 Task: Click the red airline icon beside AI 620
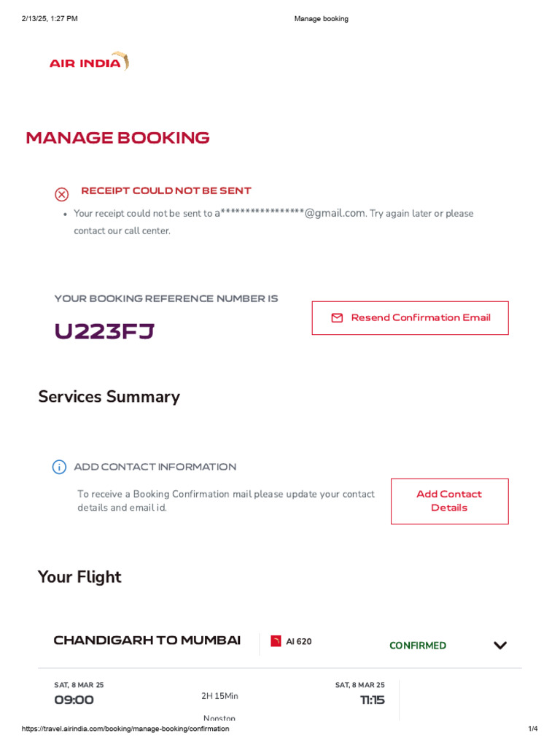click(x=276, y=641)
